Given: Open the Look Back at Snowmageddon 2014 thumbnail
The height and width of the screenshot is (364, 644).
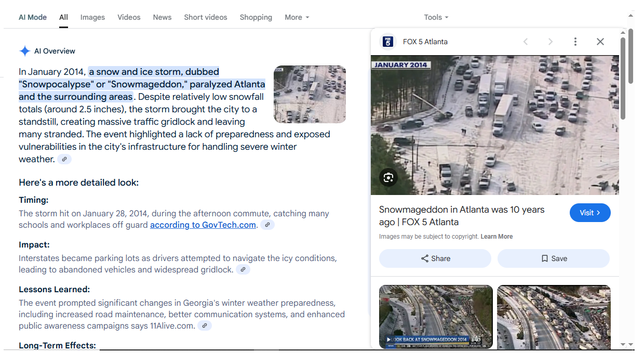Looking at the screenshot, I should point(436,317).
